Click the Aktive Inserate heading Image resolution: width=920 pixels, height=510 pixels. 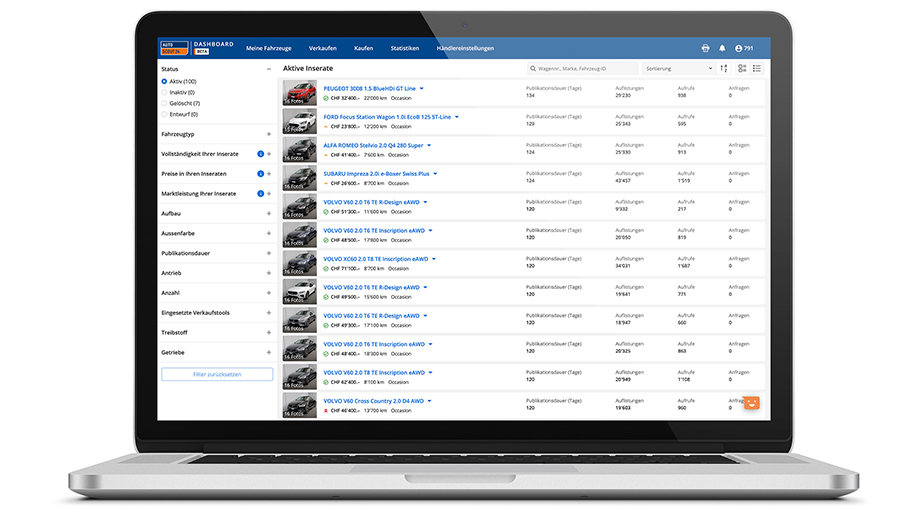pyautogui.click(x=308, y=69)
